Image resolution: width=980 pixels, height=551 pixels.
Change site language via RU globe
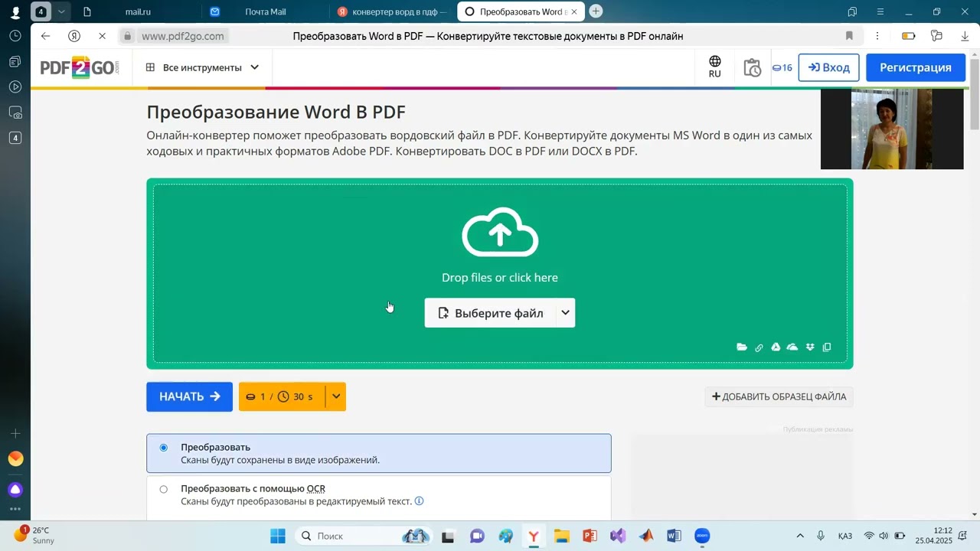[x=714, y=67]
